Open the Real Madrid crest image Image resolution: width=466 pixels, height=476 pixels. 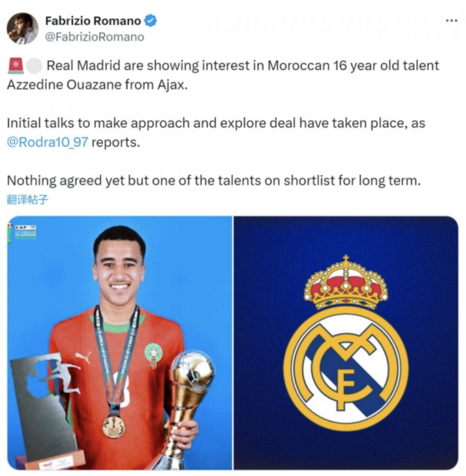[x=346, y=342]
